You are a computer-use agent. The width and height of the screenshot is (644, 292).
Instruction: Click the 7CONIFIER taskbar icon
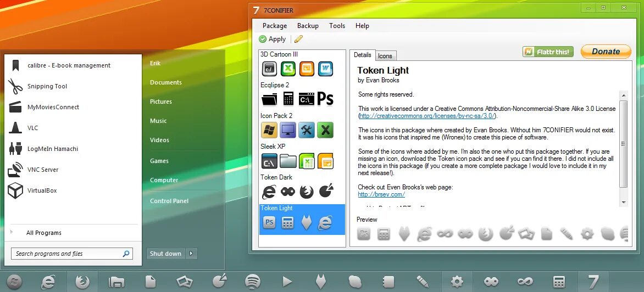pos(593,282)
